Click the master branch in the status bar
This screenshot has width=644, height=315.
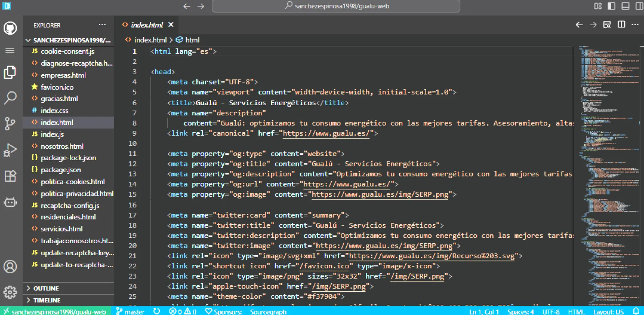pos(130,311)
